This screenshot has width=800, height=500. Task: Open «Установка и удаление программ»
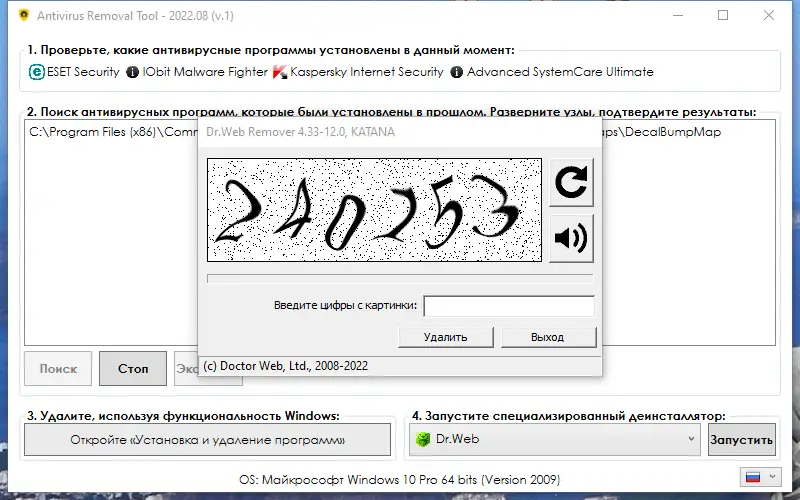click(x=208, y=439)
